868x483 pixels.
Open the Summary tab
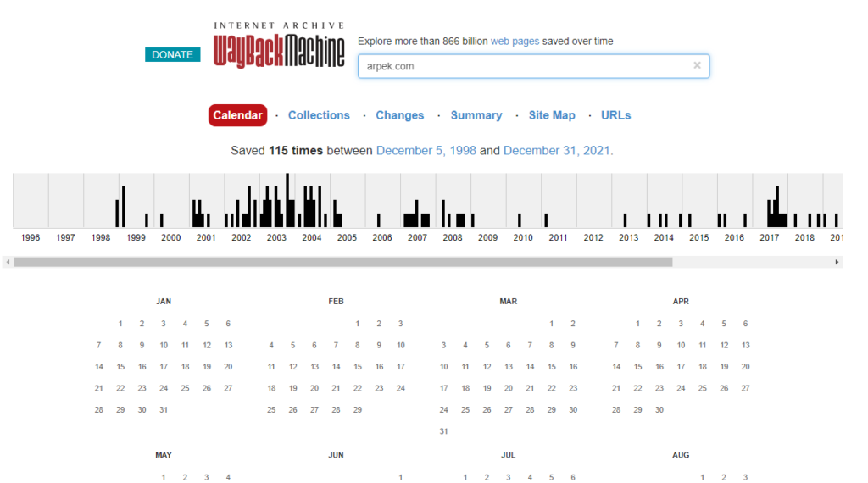pyautogui.click(x=476, y=115)
